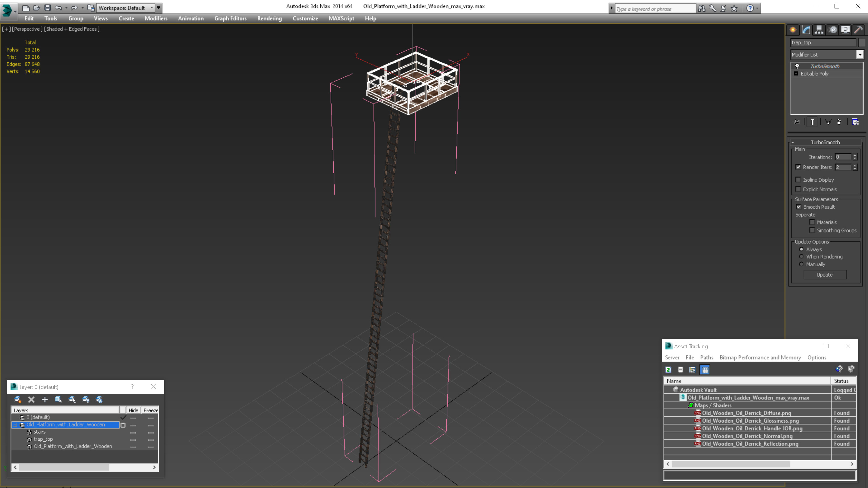The width and height of the screenshot is (868, 488).
Task: Refresh the Asset Tracking list
Action: click(668, 370)
